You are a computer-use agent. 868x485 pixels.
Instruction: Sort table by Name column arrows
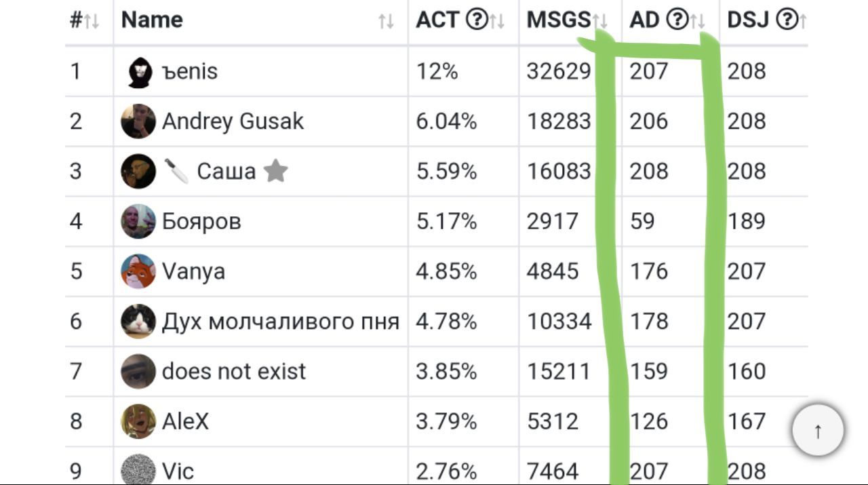click(386, 22)
